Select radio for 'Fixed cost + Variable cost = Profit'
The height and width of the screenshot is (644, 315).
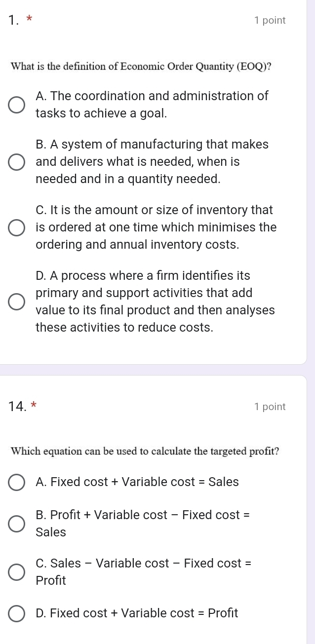pos(16,613)
